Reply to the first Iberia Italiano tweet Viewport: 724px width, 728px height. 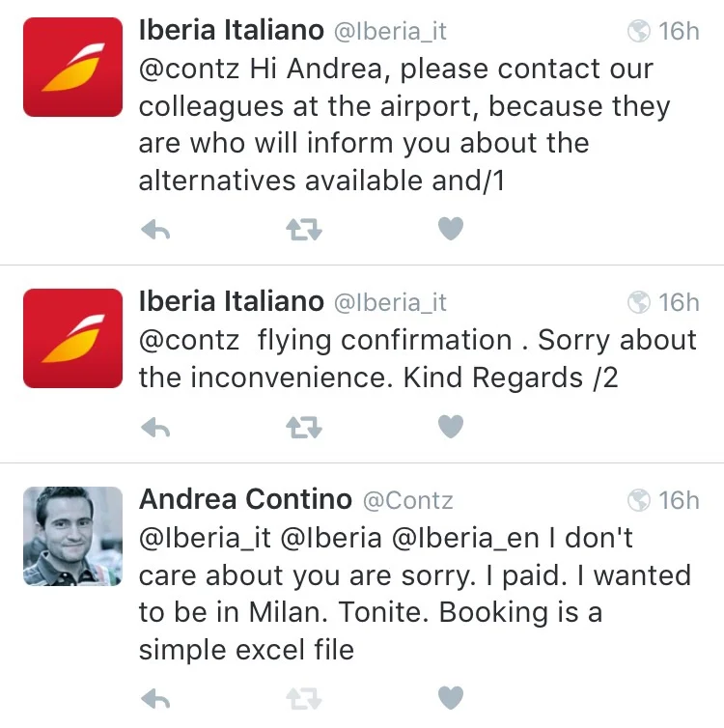point(155,230)
